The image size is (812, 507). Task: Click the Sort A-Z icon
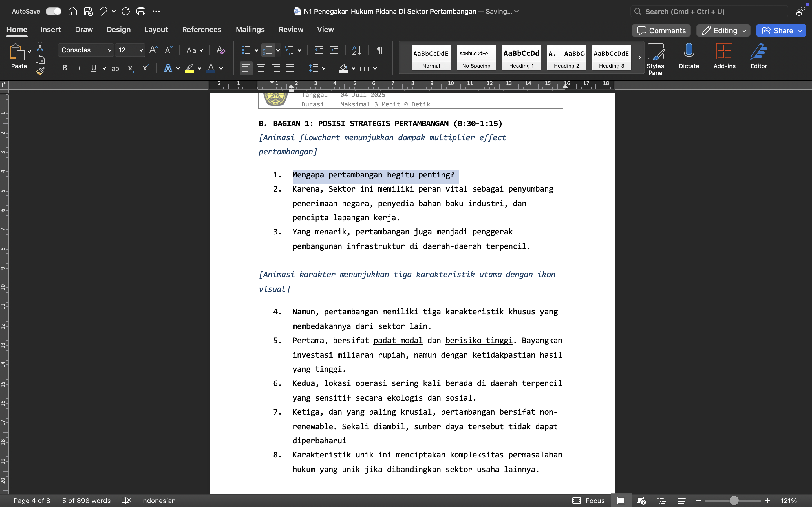click(x=356, y=50)
